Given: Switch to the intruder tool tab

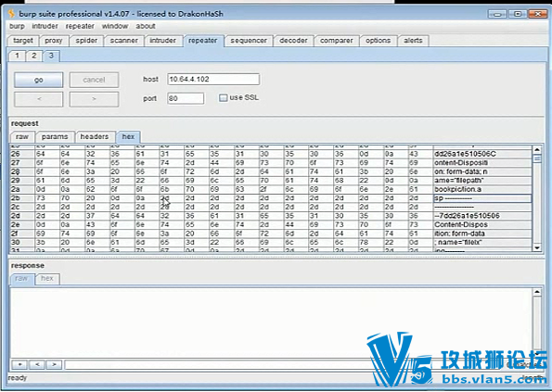Looking at the screenshot, I should [x=162, y=41].
